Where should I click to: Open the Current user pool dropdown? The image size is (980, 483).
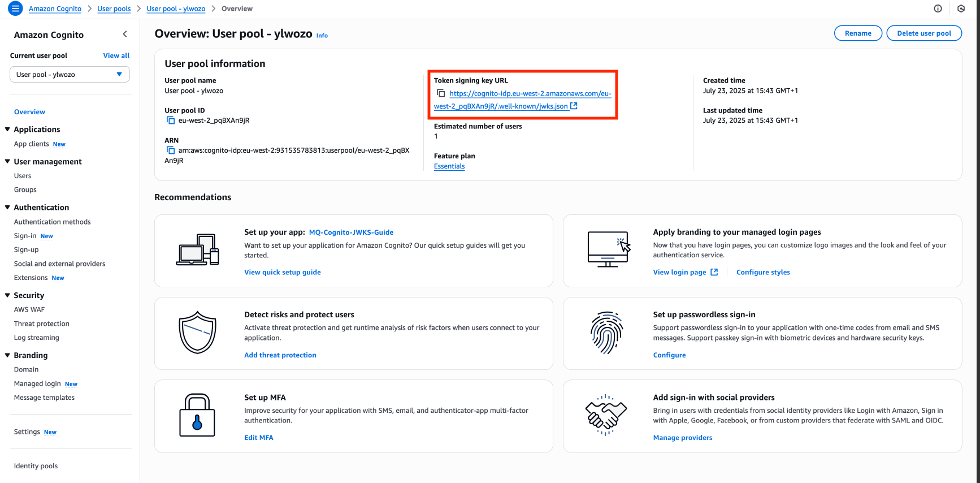pyautogui.click(x=70, y=75)
